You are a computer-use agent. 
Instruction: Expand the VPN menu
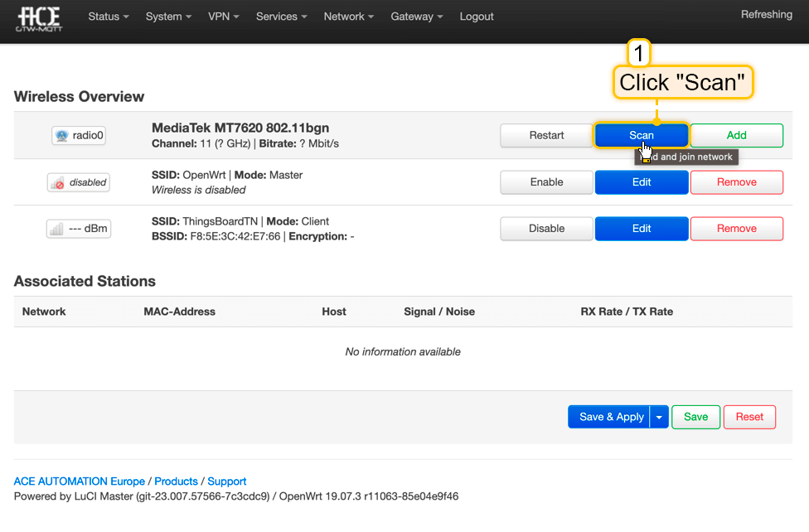tap(224, 17)
